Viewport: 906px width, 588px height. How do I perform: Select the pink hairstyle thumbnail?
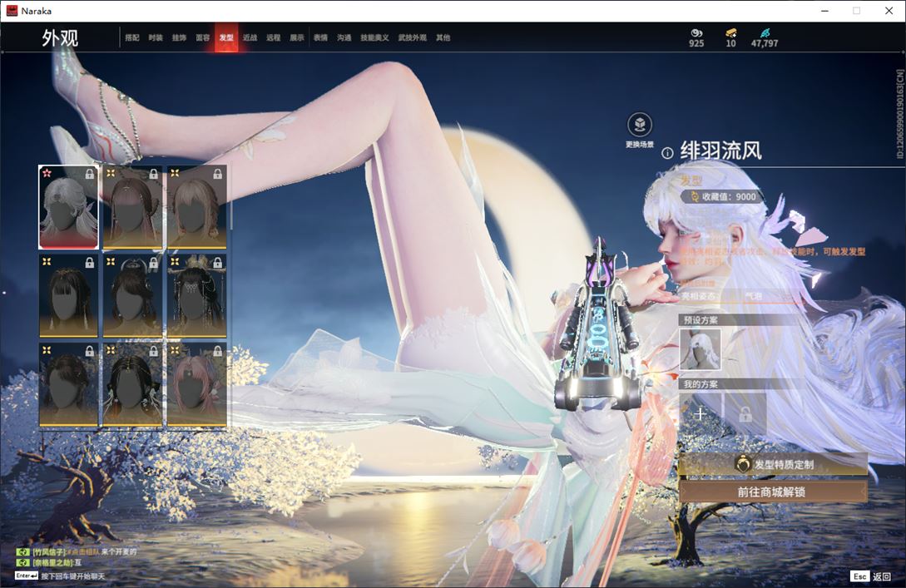tap(196, 385)
